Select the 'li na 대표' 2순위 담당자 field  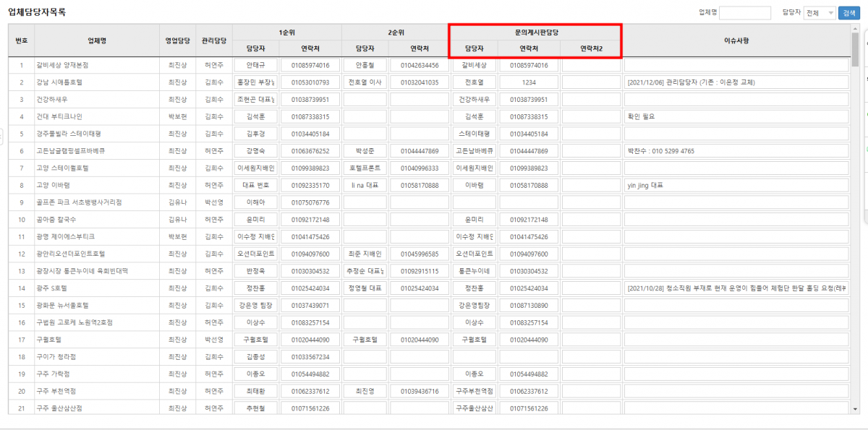(365, 185)
